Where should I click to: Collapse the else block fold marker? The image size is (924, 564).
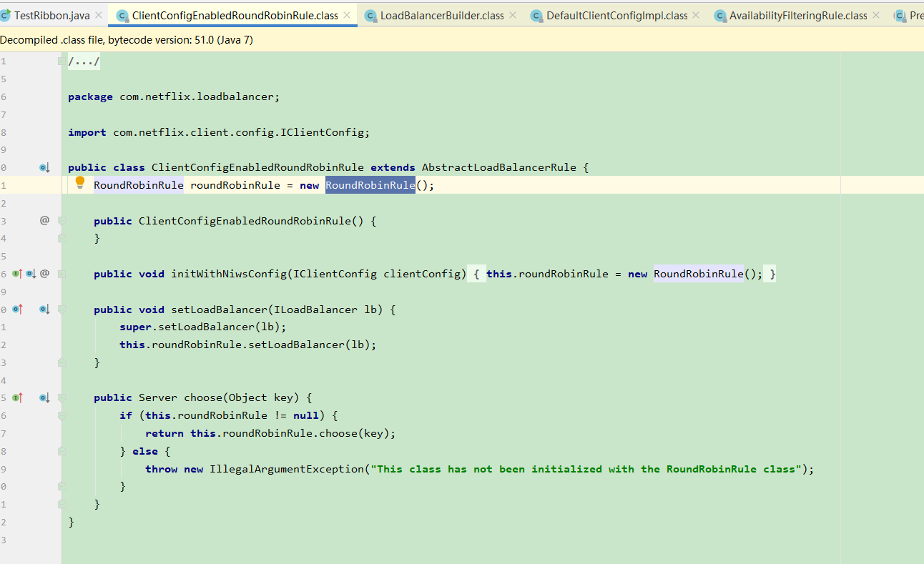click(x=62, y=451)
